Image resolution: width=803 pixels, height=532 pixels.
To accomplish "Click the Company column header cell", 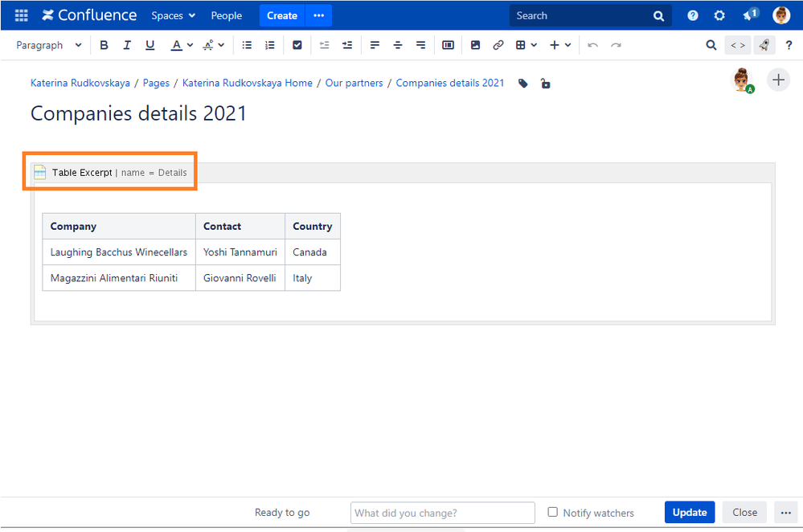I will click(119, 227).
